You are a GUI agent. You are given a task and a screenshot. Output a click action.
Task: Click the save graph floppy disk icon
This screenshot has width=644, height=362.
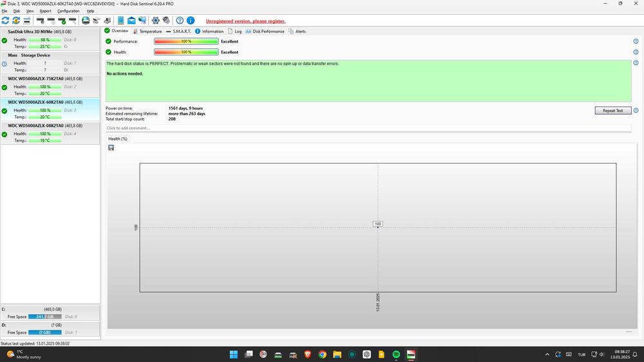pyautogui.click(x=111, y=148)
